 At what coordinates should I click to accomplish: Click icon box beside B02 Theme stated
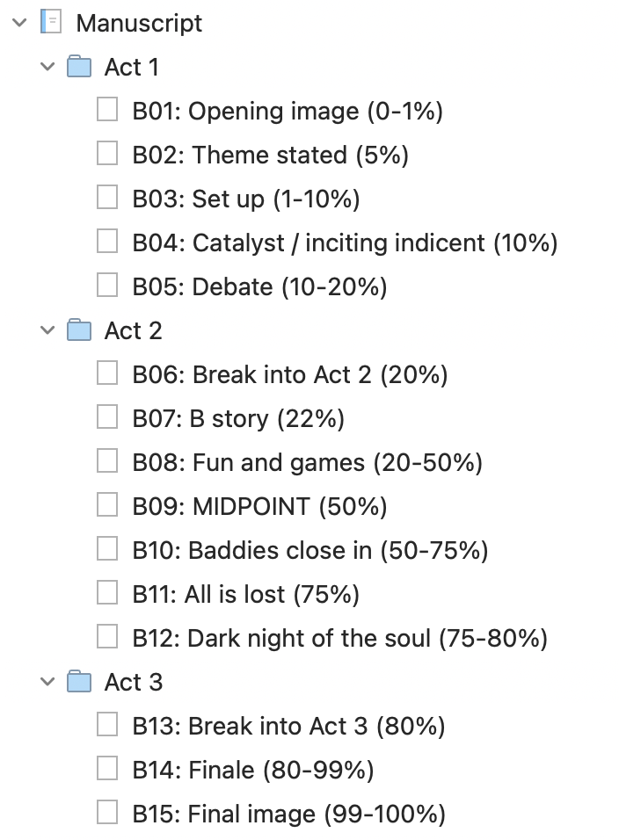point(107,153)
